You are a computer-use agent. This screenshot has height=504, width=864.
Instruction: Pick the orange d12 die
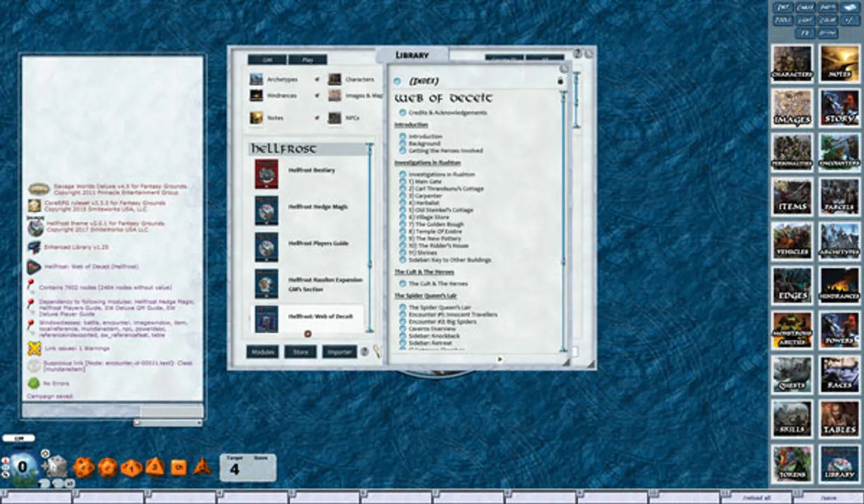[107, 467]
